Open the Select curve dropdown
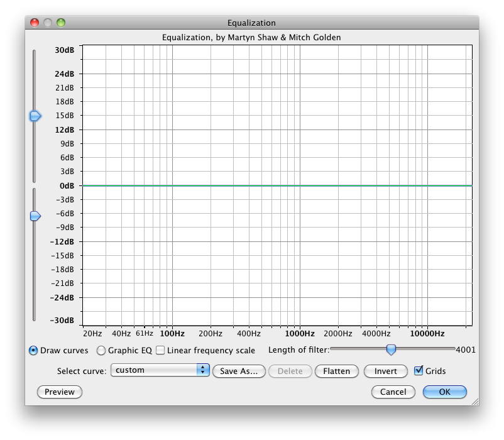504x440 pixels. [x=160, y=370]
